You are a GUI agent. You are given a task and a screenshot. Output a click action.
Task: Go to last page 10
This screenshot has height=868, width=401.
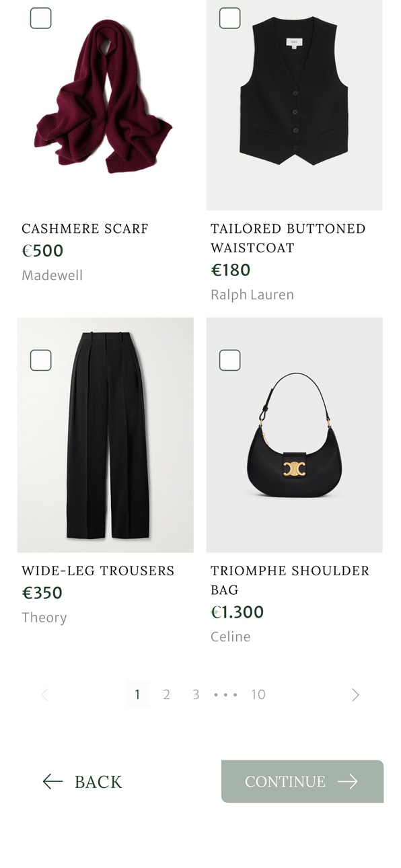point(258,694)
